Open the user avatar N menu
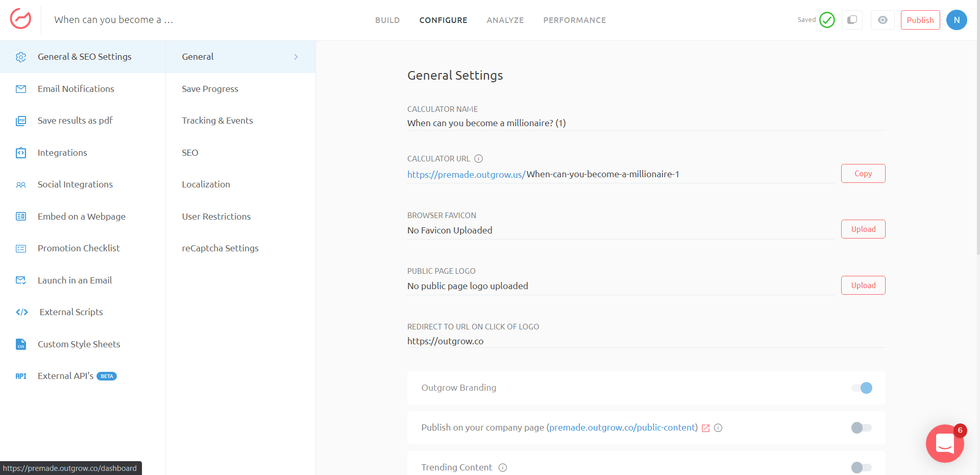 [x=957, y=20]
